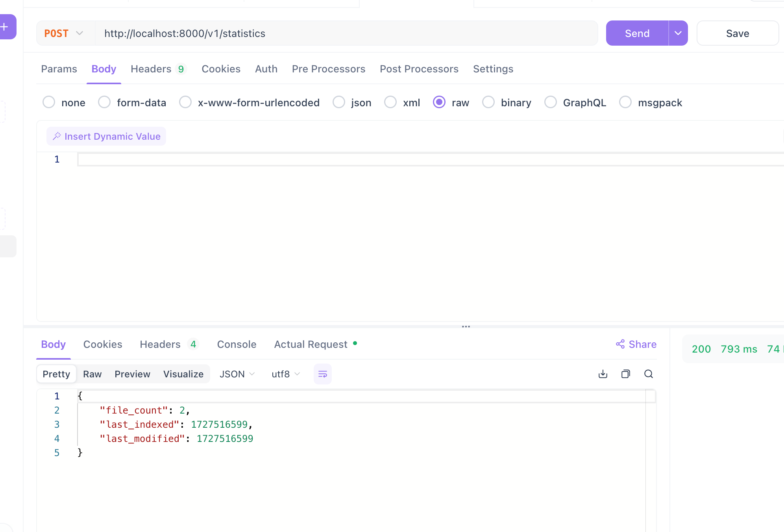Viewport: 784px width, 532px height.
Task: Click the request URL input field
Action: point(346,33)
